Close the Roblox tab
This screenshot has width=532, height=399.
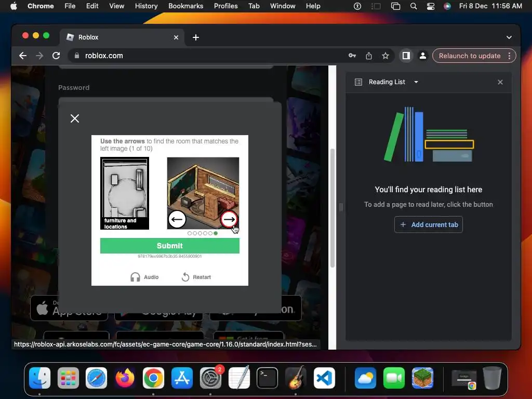pyautogui.click(x=176, y=37)
